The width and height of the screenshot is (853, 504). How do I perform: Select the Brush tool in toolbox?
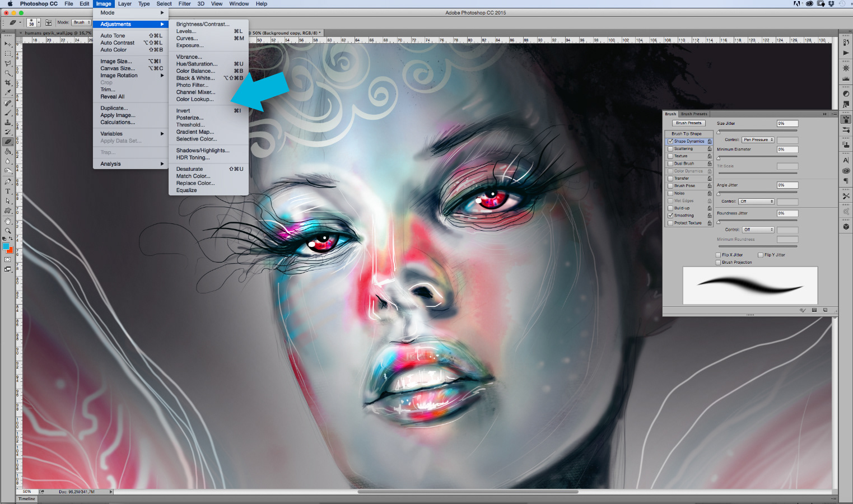click(8, 113)
